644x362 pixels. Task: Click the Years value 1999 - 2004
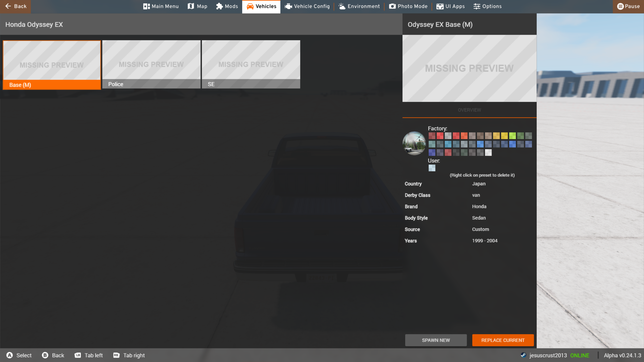click(x=485, y=241)
